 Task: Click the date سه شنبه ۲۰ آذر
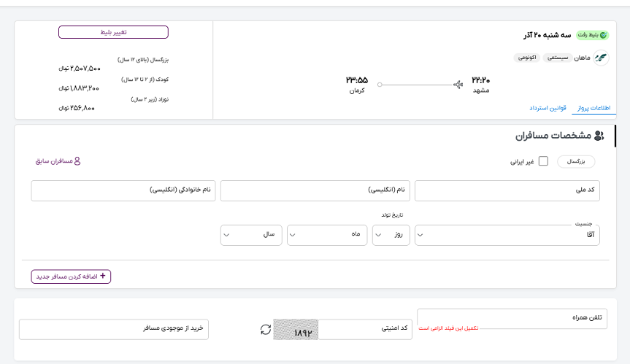(548, 35)
